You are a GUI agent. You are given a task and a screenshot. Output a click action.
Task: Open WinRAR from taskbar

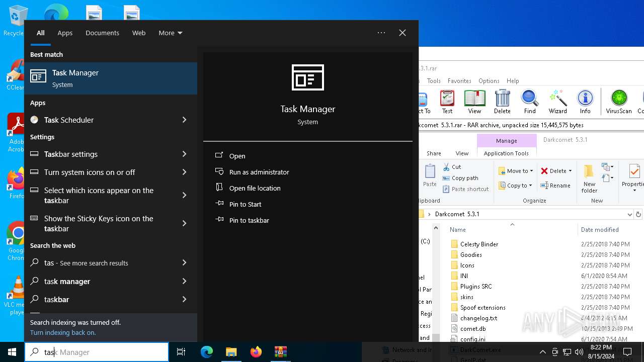click(x=280, y=352)
